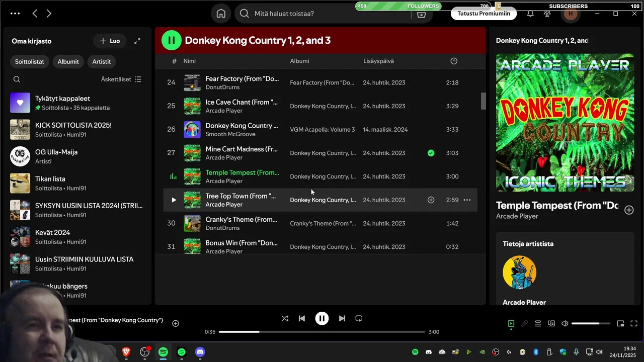The width and height of the screenshot is (644, 362).
Task: Open the notifications bell
Action: (x=530, y=14)
